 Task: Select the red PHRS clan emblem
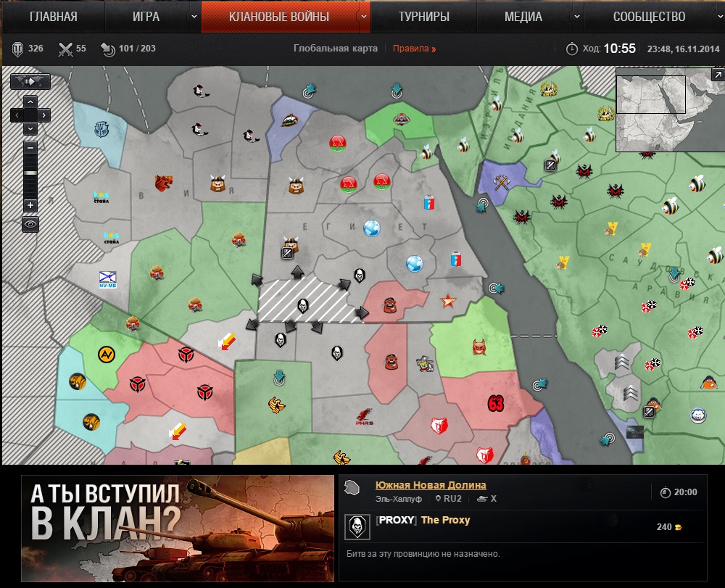coord(365,416)
